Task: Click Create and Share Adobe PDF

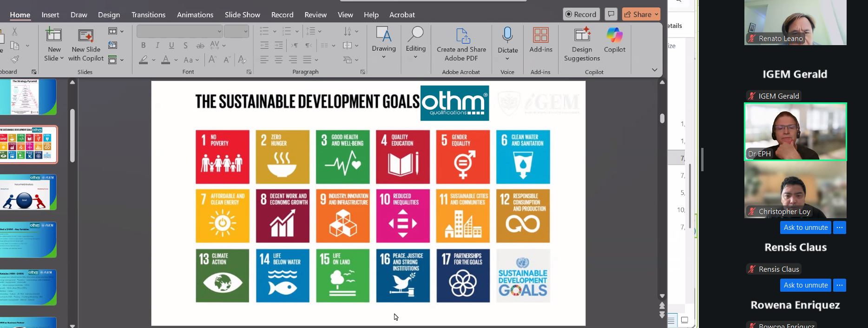Action: tap(461, 45)
